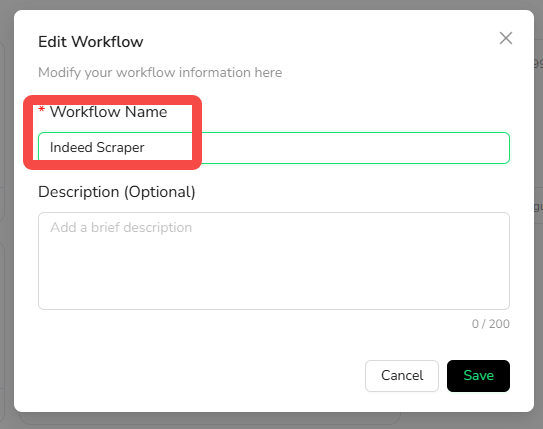
Task: Place cursor at end of Workflow Name field
Action: coord(499,148)
